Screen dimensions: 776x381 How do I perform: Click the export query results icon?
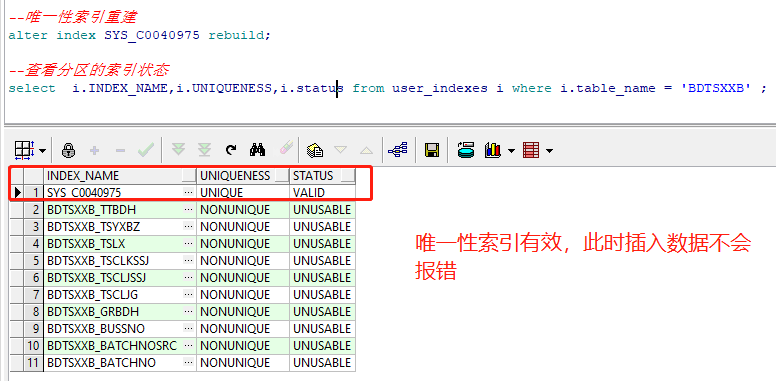point(315,150)
